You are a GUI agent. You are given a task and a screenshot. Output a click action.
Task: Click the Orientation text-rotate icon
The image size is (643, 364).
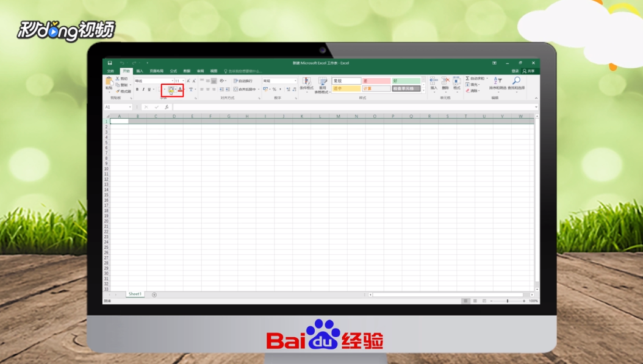click(222, 80)
